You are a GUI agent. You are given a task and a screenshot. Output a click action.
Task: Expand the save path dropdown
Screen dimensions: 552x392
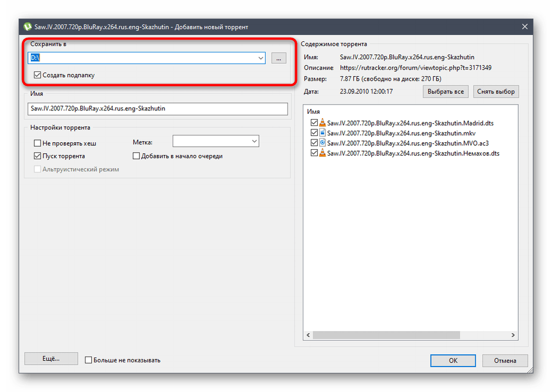tap(261, 58)
